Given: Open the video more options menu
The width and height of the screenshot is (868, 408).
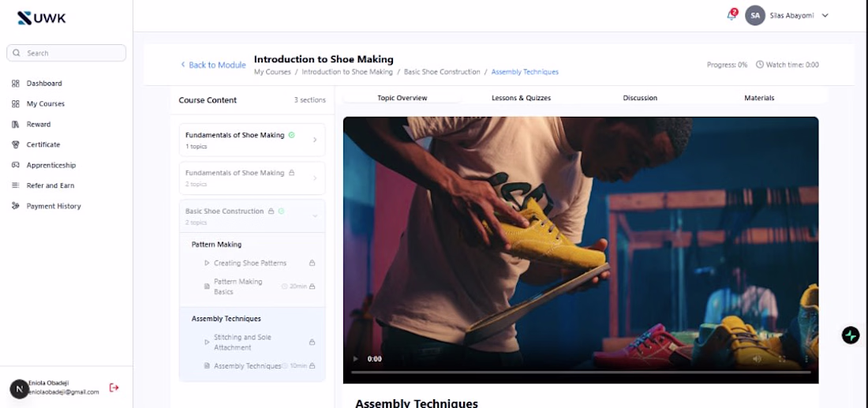Looking at the screenshot, I should tap(806, 359).
